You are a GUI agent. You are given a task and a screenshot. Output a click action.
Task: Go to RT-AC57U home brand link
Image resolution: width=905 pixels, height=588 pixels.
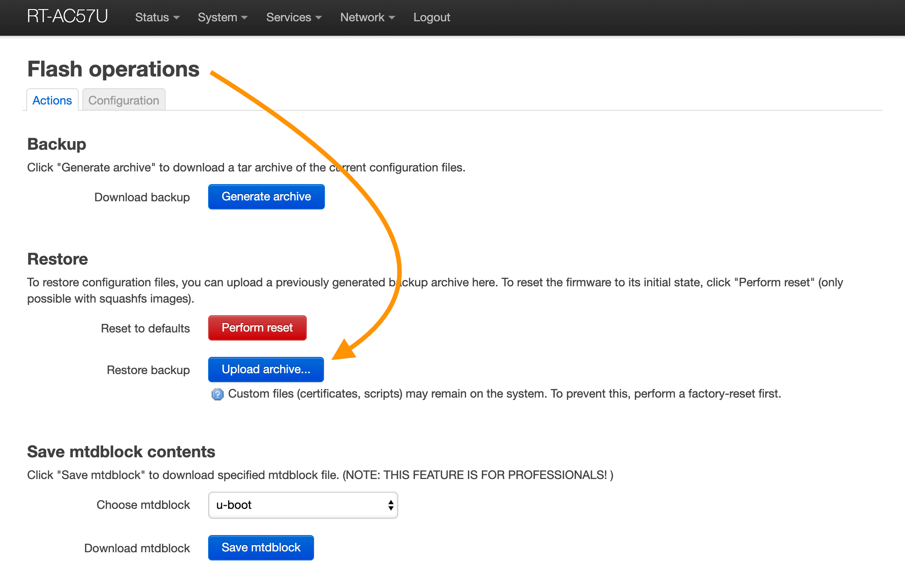tap(67, 16)
